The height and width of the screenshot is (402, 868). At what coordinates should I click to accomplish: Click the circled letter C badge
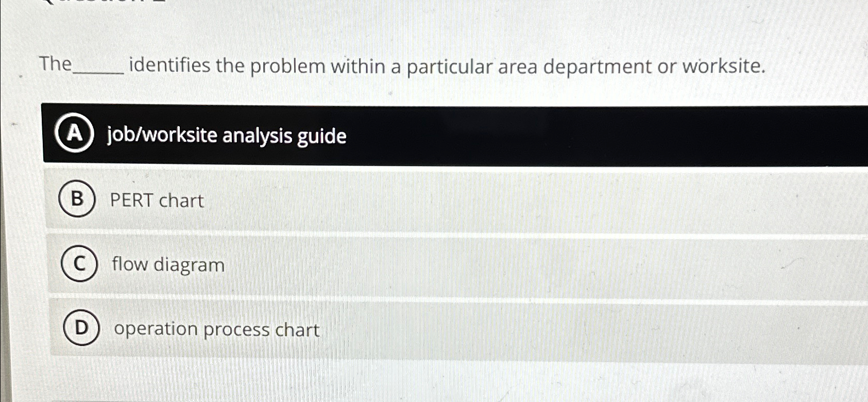(x=78, y=264)
